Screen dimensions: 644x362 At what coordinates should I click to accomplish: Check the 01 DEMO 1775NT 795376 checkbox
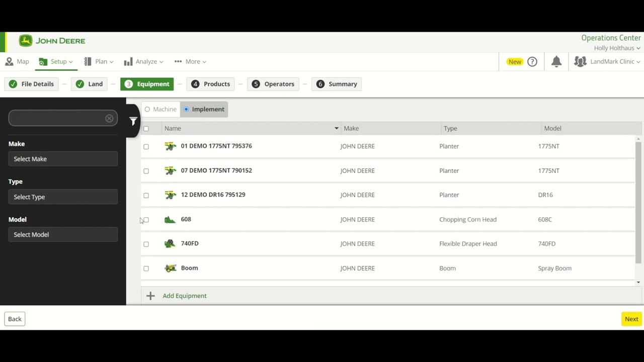[x=146, y=147]
